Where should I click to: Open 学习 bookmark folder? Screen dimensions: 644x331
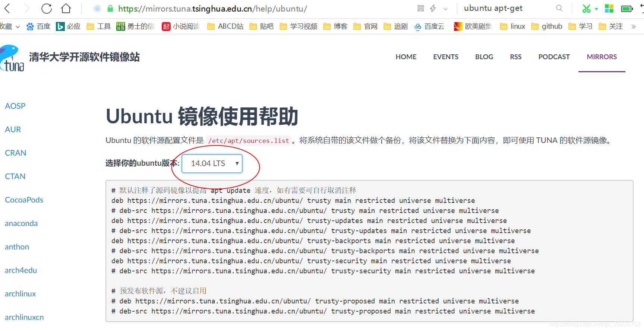click(580, 26)
